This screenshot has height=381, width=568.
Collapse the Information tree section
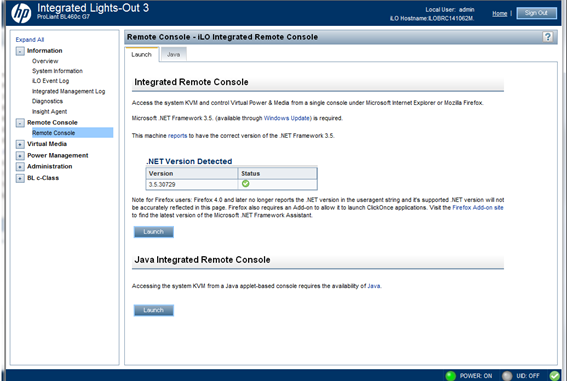[20, 51]
